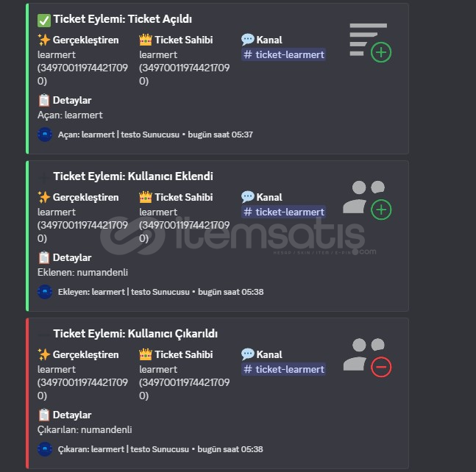Click the clipboard emoji next to Detaylar in the first embed

click(x=43, y=100)
